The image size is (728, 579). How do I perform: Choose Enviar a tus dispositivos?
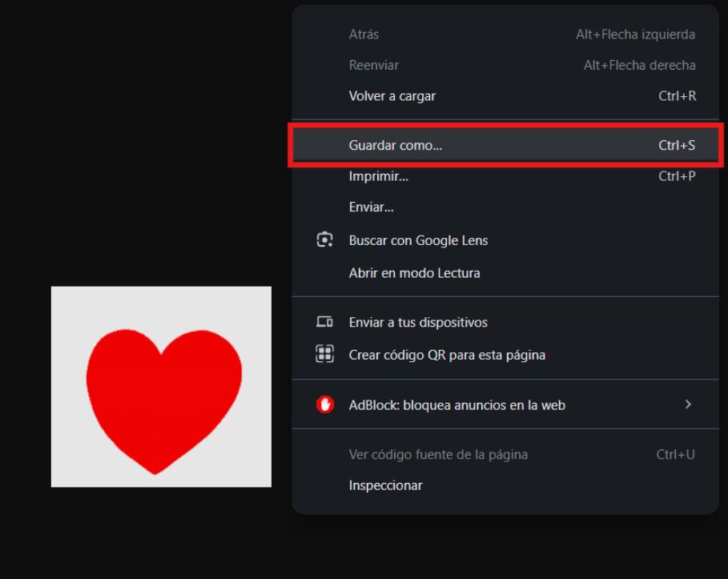pyautogui.click(x=505, y=322)
